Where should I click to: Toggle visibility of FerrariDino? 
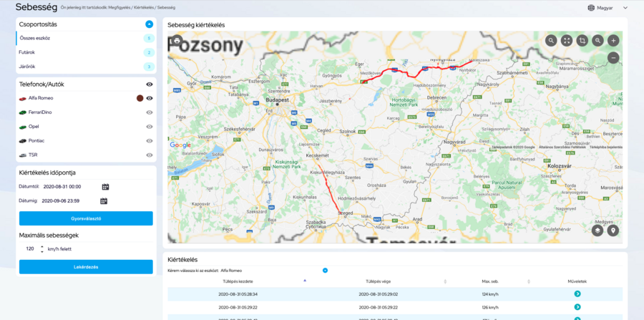(x=150, y=112)
